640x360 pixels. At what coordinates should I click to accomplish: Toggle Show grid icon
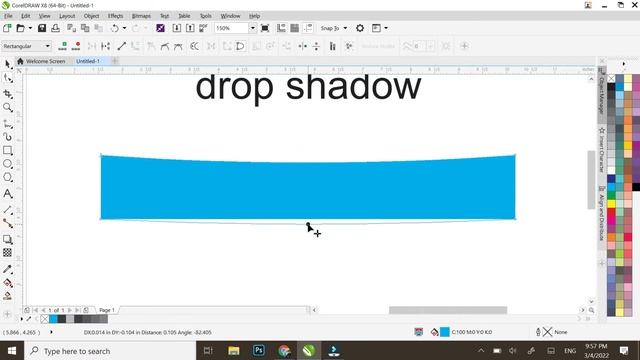[295, 28]
